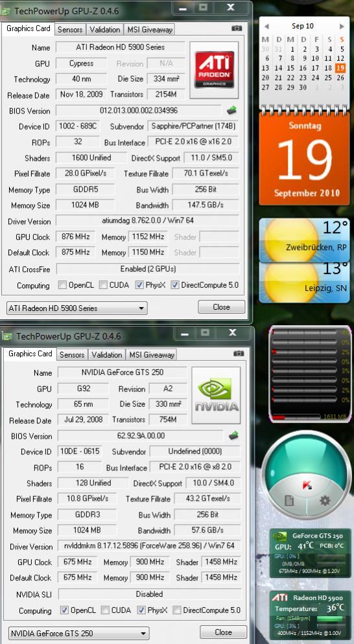354x644 pixels.
Task: Toggle CUDA checkbox in ATI window
Action: coord(103,284)
